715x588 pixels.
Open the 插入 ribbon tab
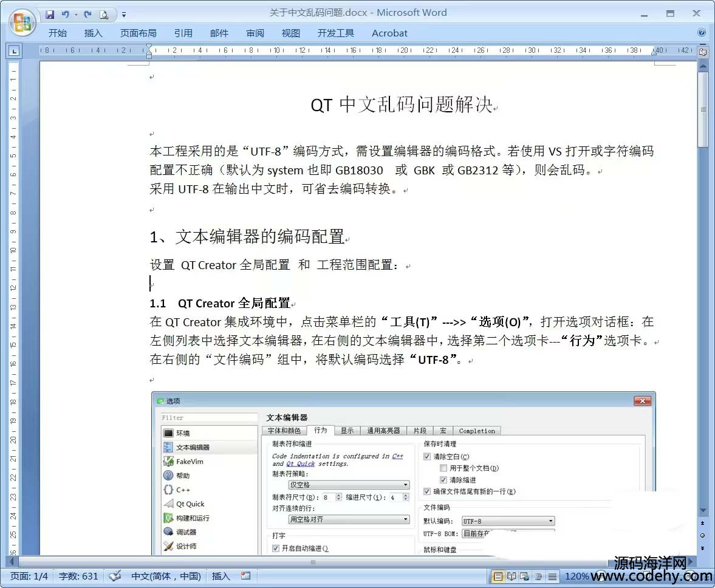click(94, 33)
